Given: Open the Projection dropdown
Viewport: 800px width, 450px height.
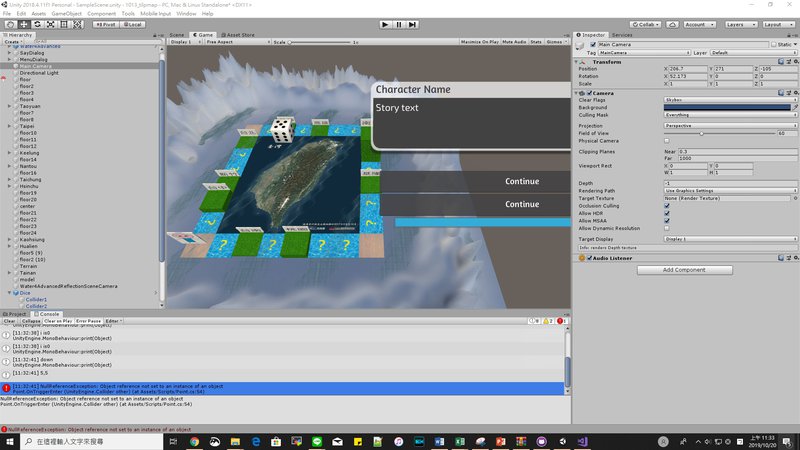Looking at the screenshot, I should [730, 126].
